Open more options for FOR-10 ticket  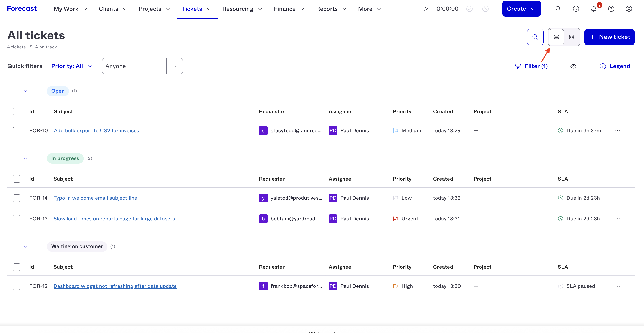point(617,131)
